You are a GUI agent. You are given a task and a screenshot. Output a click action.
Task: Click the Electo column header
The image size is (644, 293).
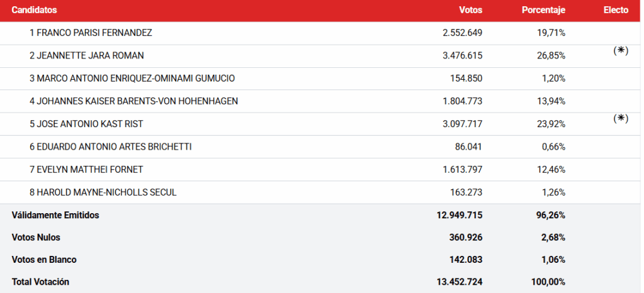pyautogui.click(x=616, y=10)
